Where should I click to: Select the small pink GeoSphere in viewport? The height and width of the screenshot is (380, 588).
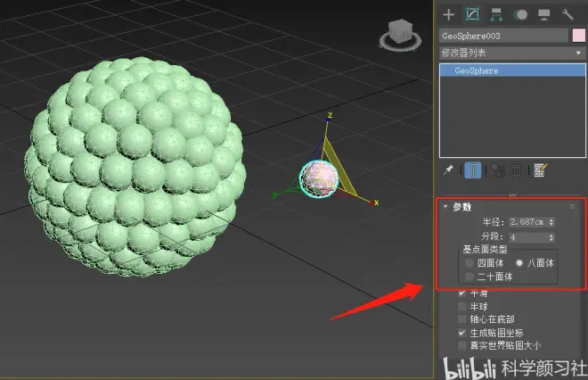point(319,179)
